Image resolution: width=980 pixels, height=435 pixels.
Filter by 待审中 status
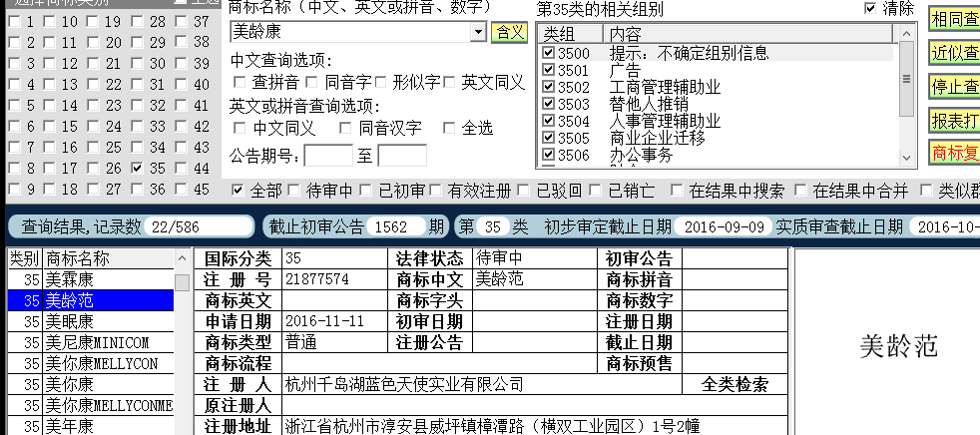[x=293, y=190]
